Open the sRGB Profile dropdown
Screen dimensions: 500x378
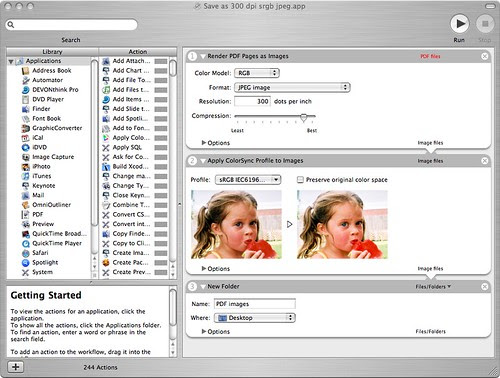tap(248, 180)
